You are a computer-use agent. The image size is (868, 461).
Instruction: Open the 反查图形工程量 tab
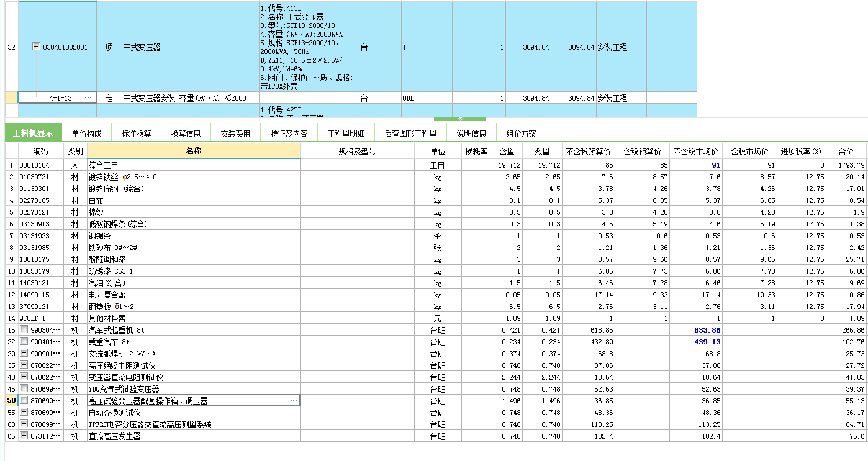tap(410, 133)
